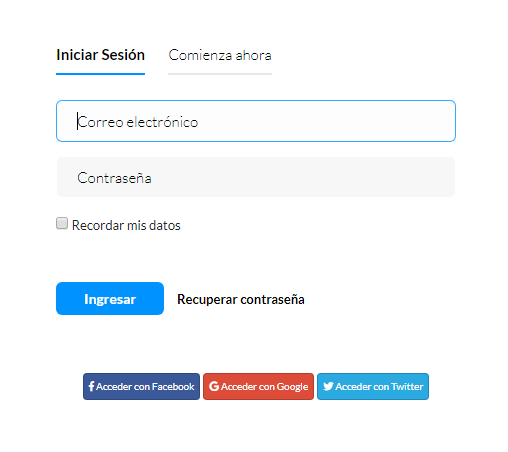
Task: Open the Recuperar contraseña link
Action: point(241,299)
